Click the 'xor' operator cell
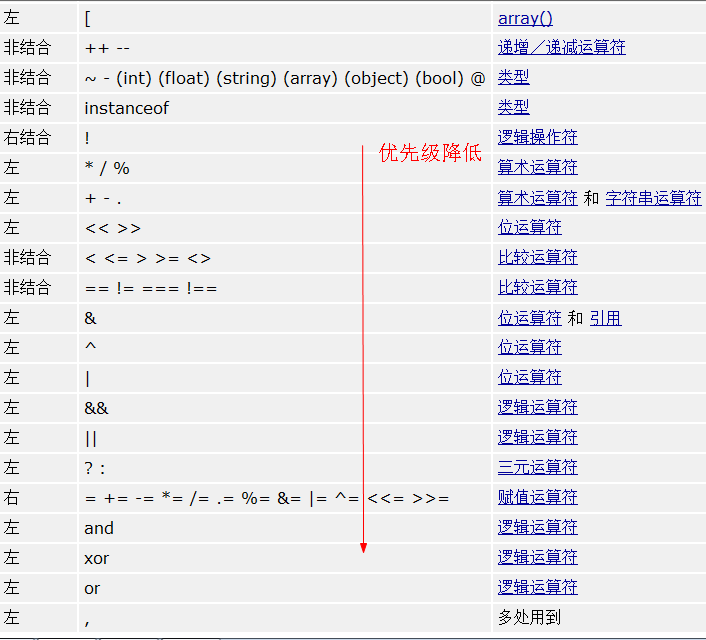 tap(285, 558)
